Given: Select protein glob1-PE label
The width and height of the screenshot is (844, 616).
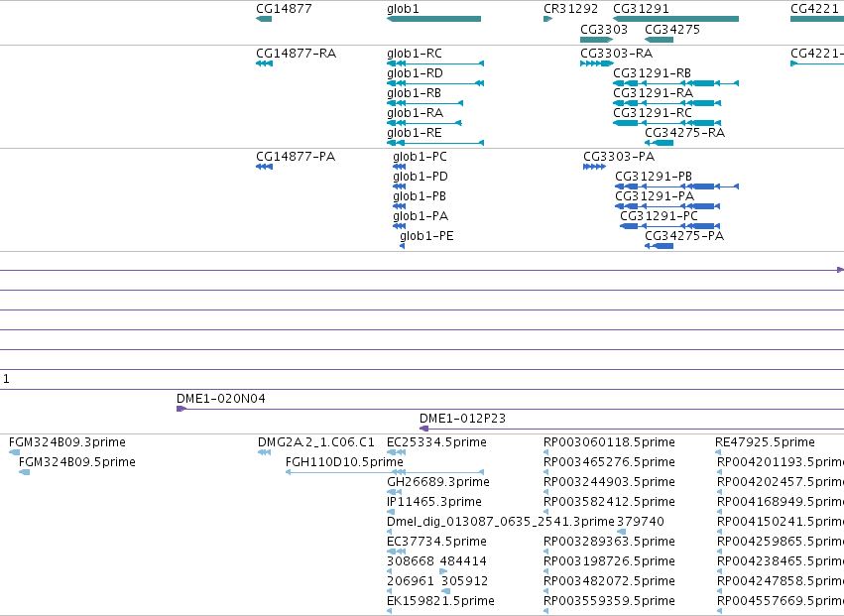Looking at the screenshot, I should tap(426, 236).
